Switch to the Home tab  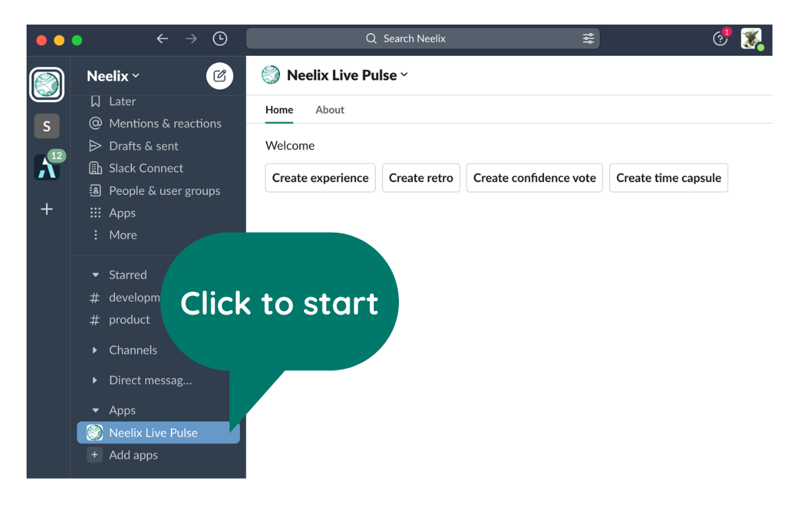tap(279, 110)
